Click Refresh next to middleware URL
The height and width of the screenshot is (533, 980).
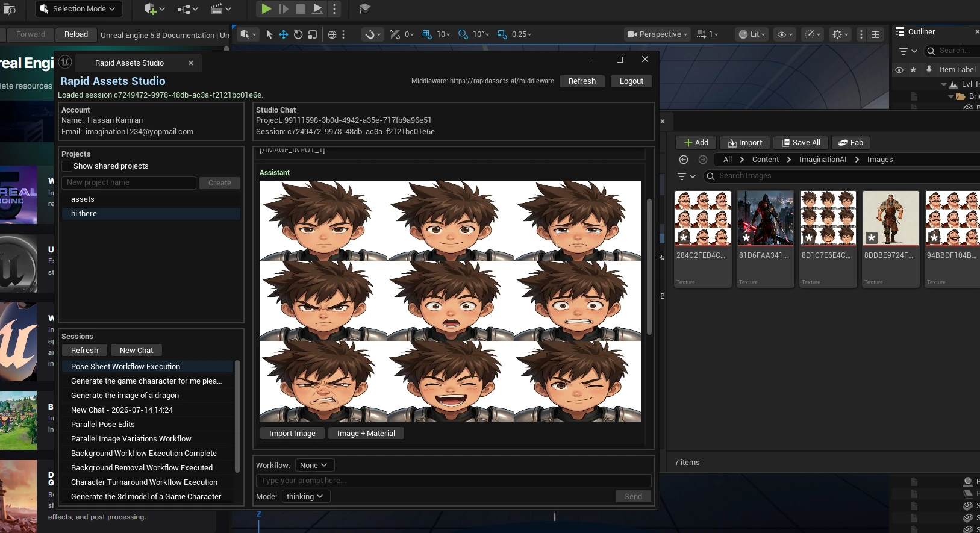[x=582, y=81]
